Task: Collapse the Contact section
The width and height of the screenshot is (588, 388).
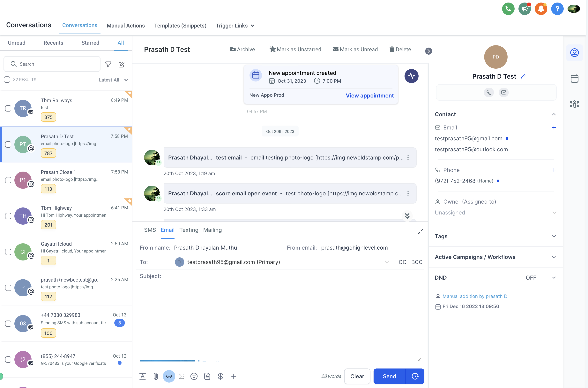Action: pos(554,114)
